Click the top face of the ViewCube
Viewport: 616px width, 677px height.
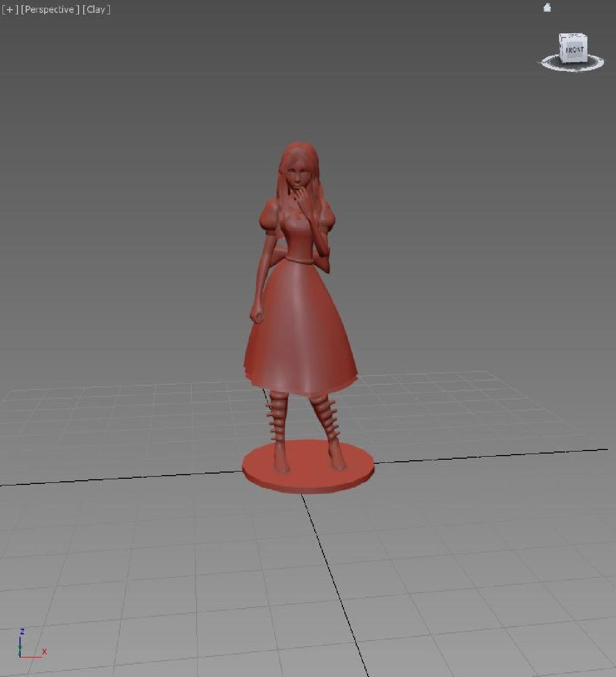pos(574,35)
